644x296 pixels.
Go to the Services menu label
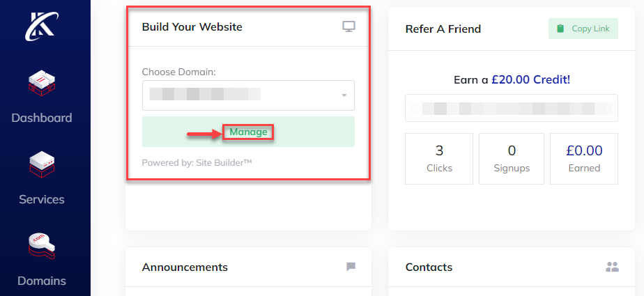point(41,199)
